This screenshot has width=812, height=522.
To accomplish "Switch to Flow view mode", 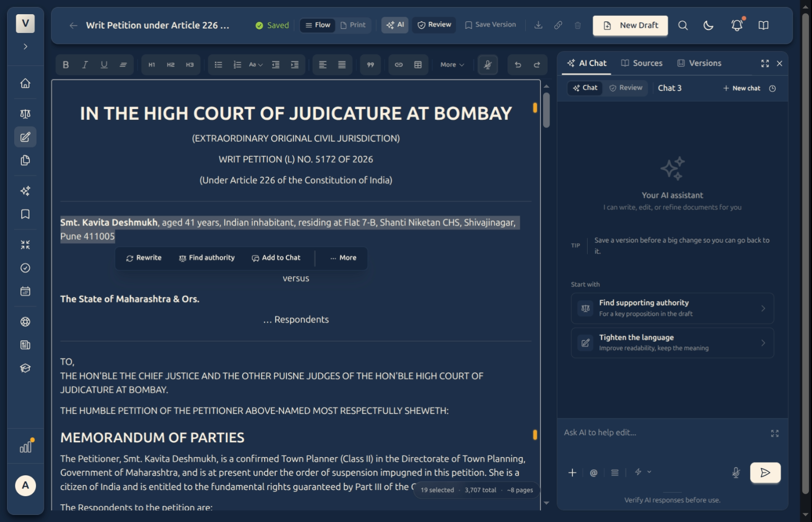I will (x=318, y=25).
